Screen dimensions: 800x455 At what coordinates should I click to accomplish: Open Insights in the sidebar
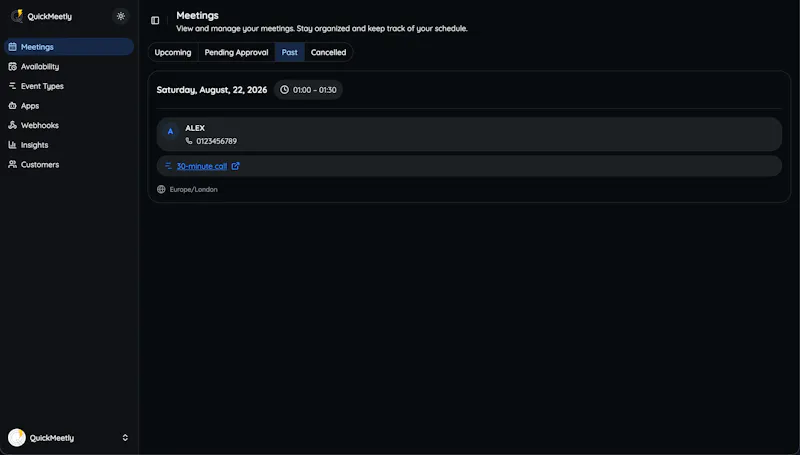(69, 145)
